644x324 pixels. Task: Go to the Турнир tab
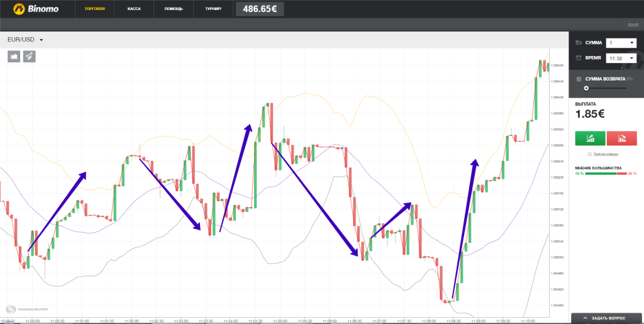tap(213, 9)
